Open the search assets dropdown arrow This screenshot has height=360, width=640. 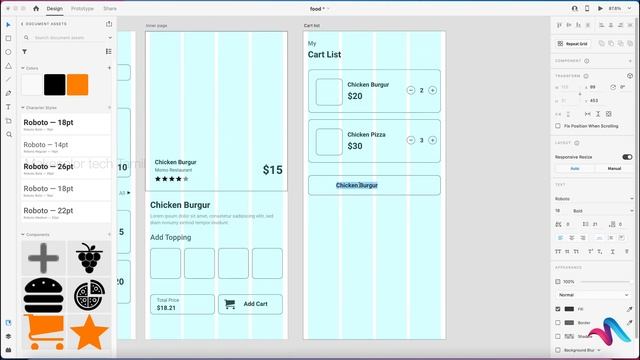(110, 38)
